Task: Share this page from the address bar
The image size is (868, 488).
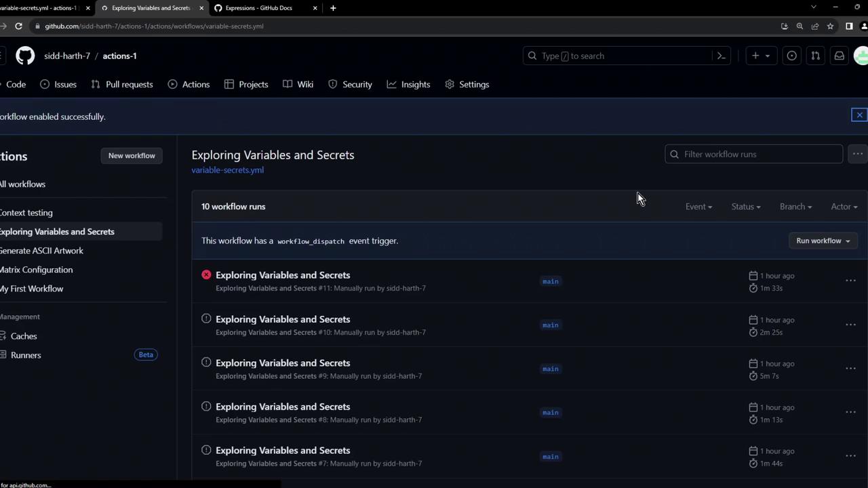Action: (x=815, y=26)
